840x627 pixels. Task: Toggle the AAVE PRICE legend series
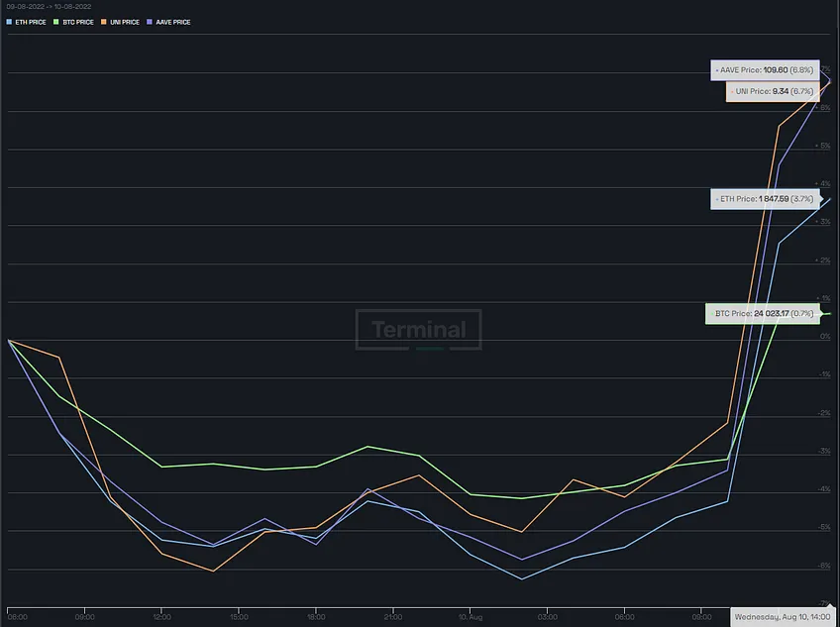(x=168, y=22)
